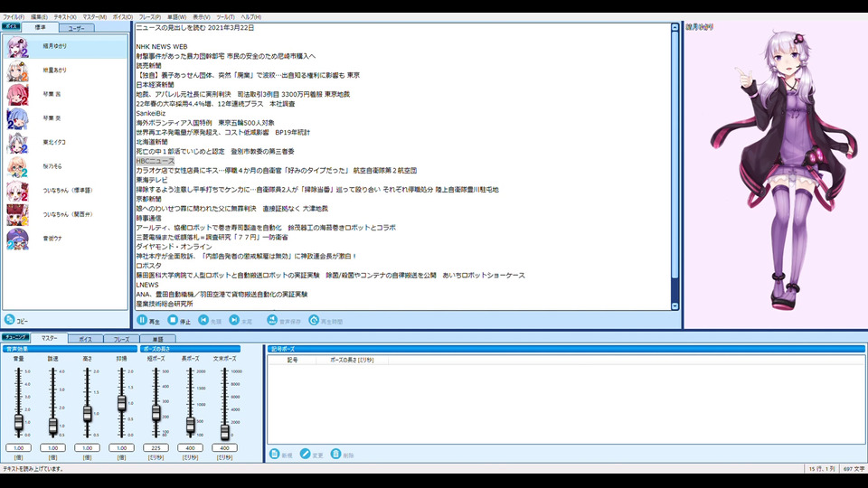Switch to the マスター tuning tab
The width and height of the screenshot is (868, 488).
(x=49, y=338)
